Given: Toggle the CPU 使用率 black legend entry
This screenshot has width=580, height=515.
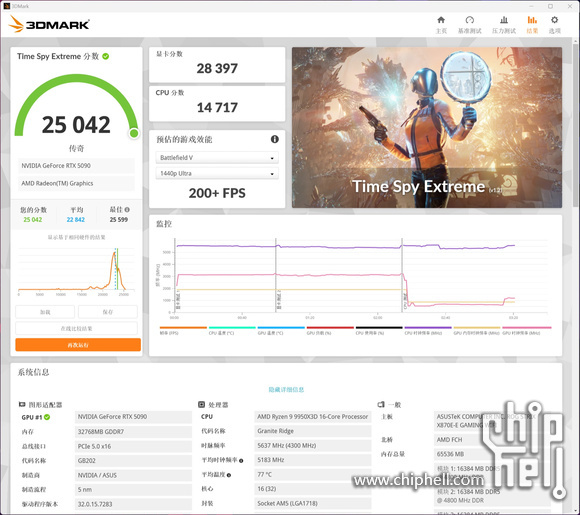Looking at the screenshot, I should (x=379, y=330).
